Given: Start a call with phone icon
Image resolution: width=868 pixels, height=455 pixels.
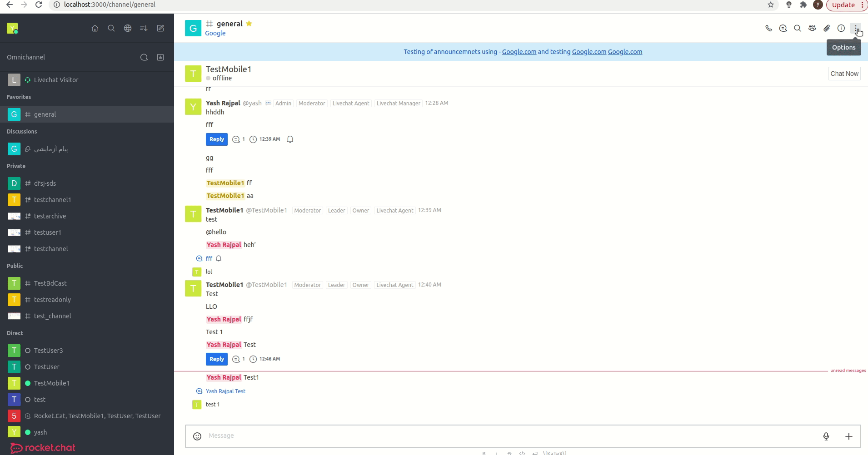Looking at the screenshot, I should click(x=768, y=28).
